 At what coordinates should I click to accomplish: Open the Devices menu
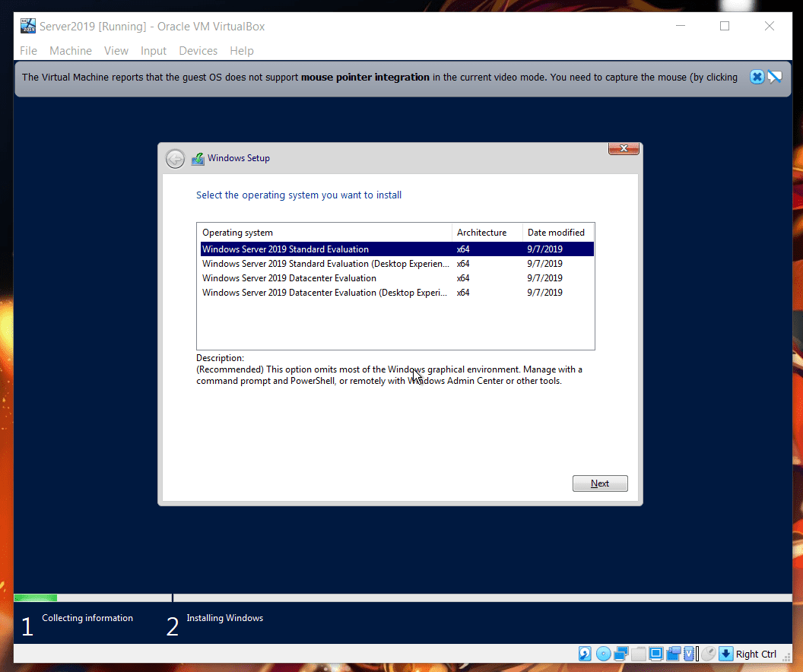tap(198, 51)
